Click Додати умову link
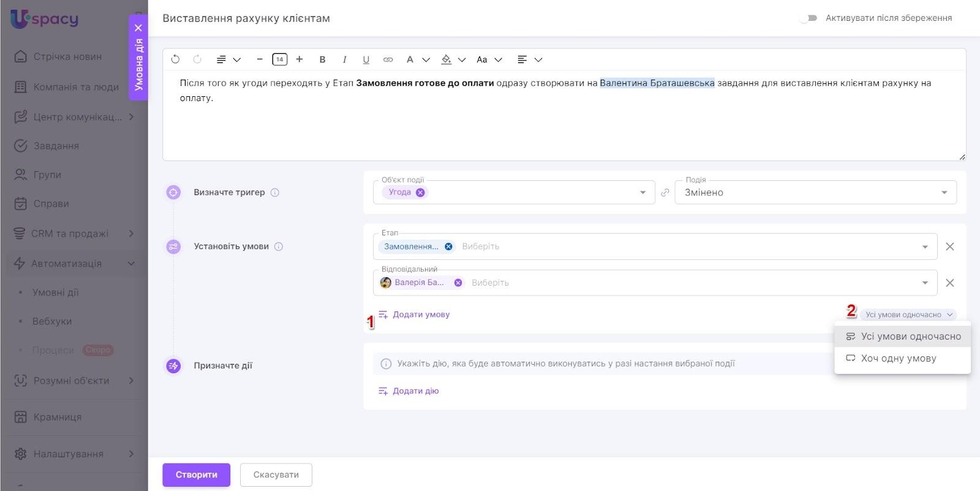Image resolution: width=980 pixels, height=491 pixels. click(421, 314)
